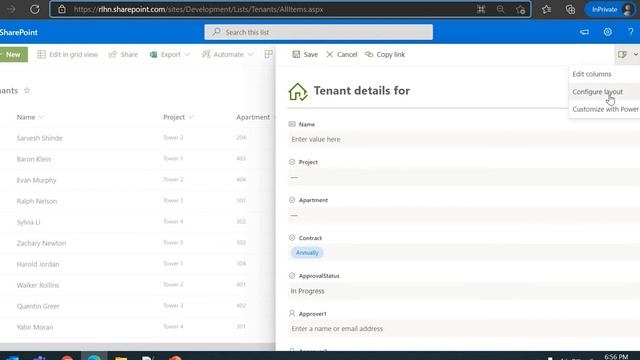Open Yahir Moran tenant row

coord(35,327)
